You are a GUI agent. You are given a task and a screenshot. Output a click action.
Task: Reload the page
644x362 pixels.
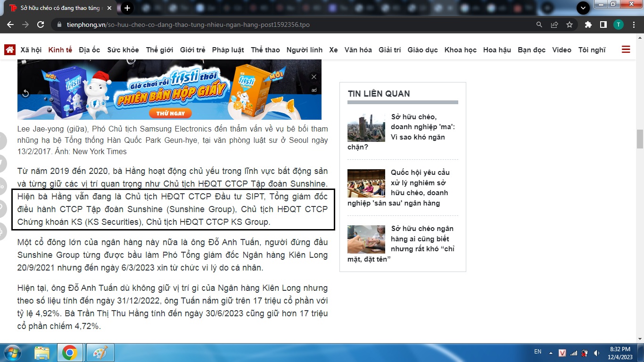point(41,25)
